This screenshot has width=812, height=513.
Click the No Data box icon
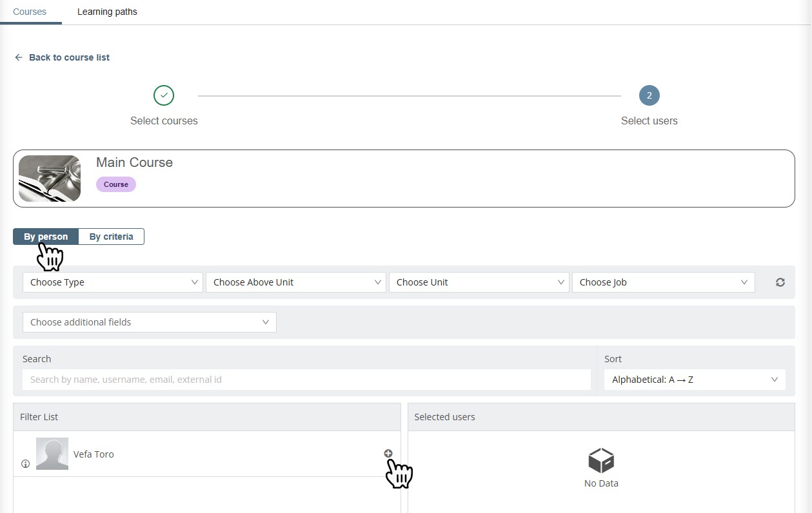(600, 461)
